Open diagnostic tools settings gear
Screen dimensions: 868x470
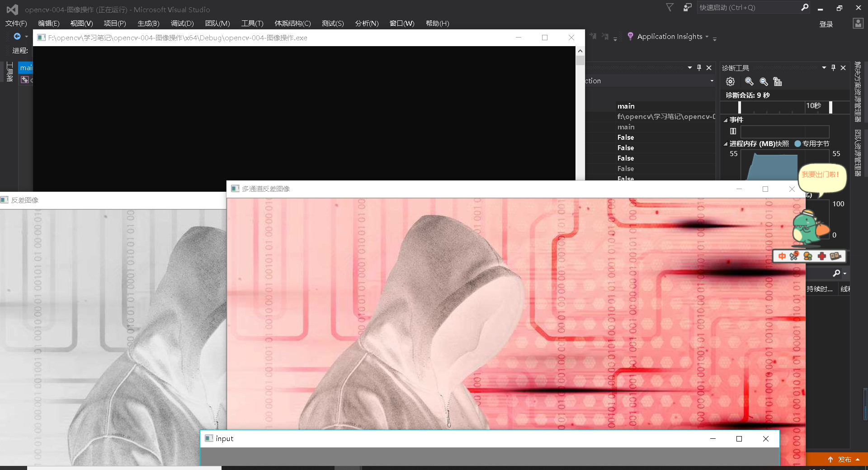(x=730, y=81)
